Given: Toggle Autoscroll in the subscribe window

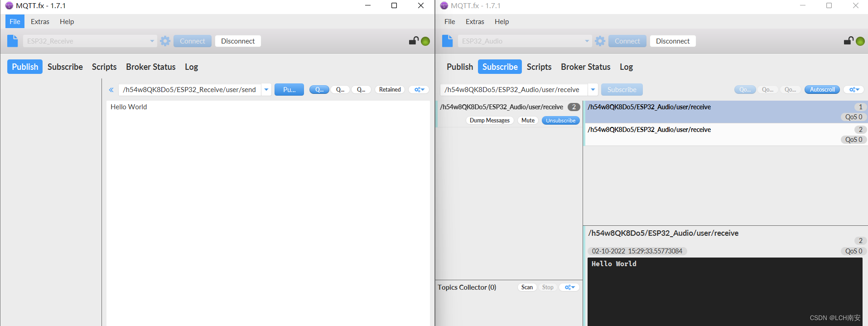Looking at the screenshot, I should (x=822, y=90).
